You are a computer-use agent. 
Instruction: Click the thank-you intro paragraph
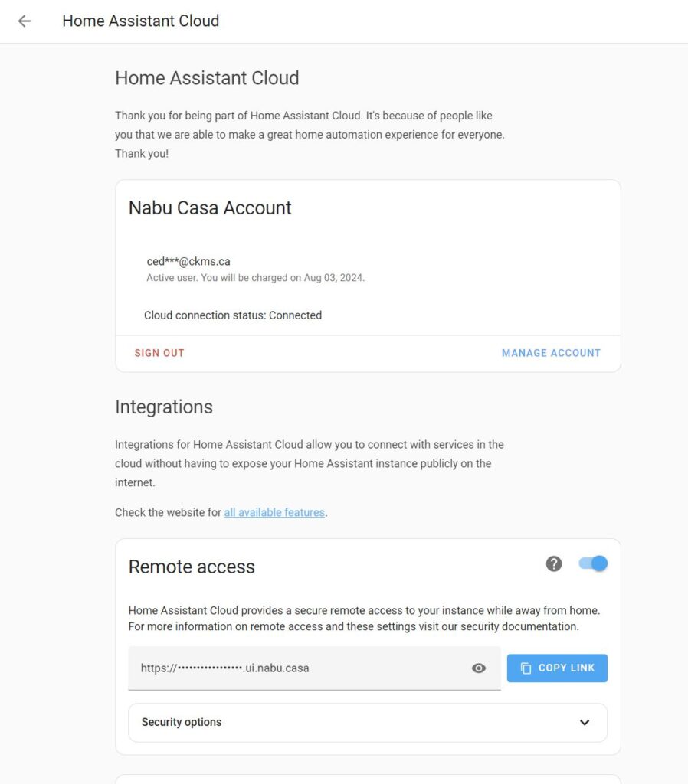(310, 135)
